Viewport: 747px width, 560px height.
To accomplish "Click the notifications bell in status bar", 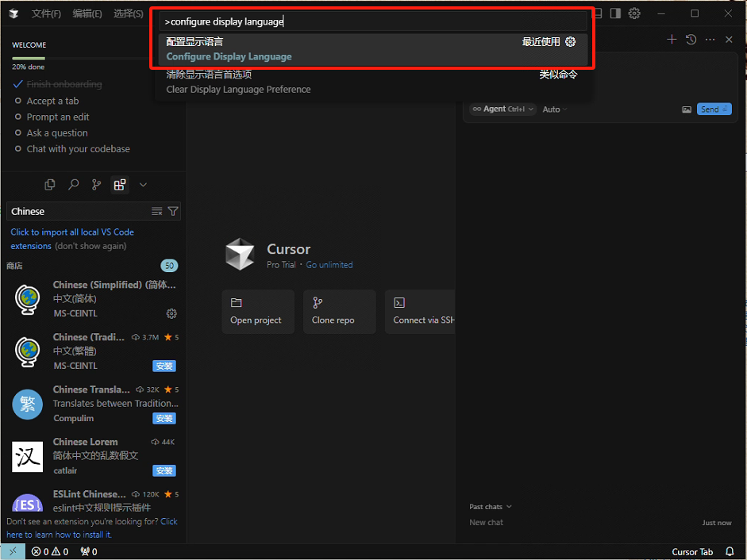I will pos(730,551).
